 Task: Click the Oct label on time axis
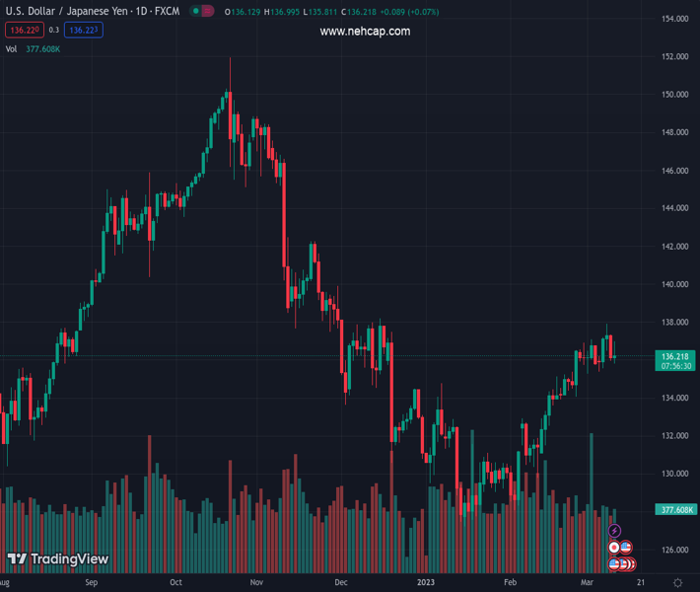(175, 583)
